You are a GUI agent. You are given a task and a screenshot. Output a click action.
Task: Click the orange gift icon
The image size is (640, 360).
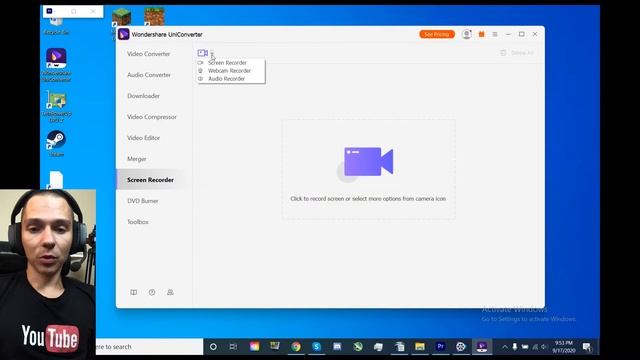point(482,34)
